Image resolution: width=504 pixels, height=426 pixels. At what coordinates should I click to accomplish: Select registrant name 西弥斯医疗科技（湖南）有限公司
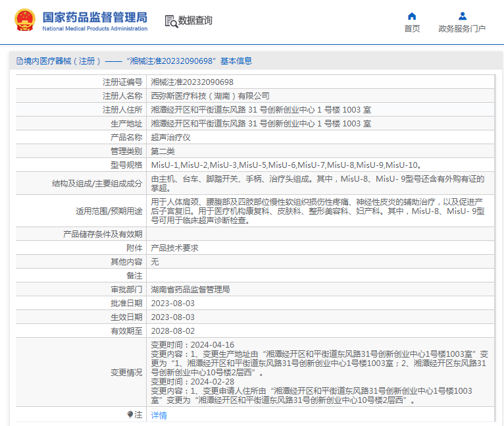pos(210,96)
